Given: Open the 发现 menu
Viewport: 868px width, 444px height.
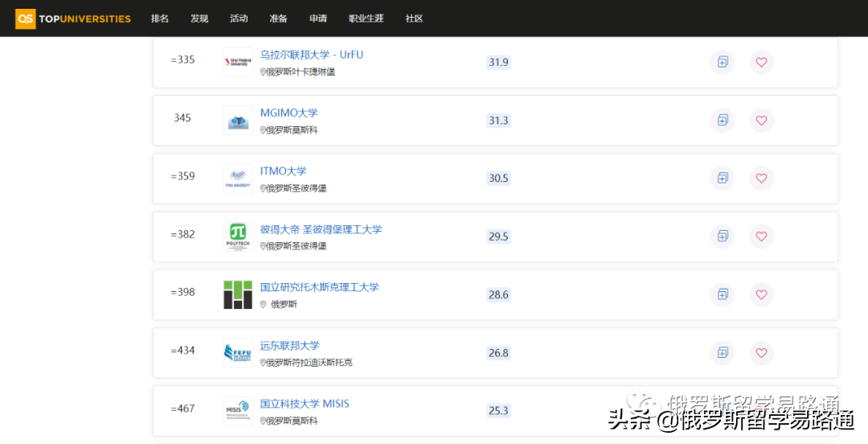Looking at the screenshot, I should pos(199,18).
